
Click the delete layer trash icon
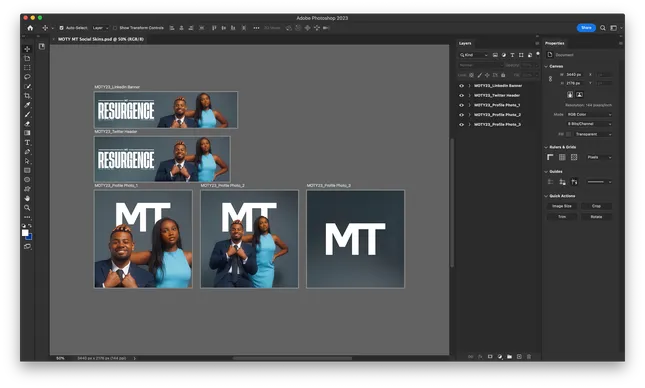[x=529, y=357]
